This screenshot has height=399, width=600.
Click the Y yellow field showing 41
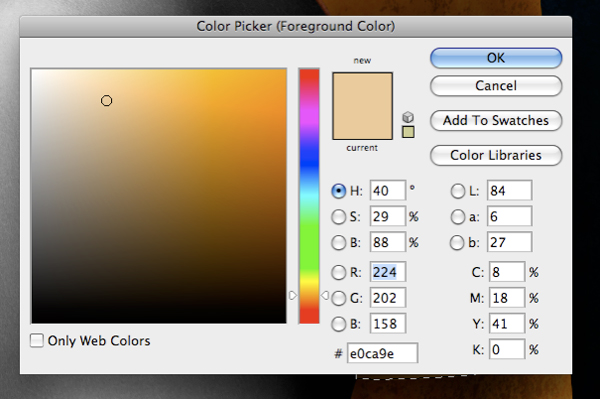(x=507, y=324)
